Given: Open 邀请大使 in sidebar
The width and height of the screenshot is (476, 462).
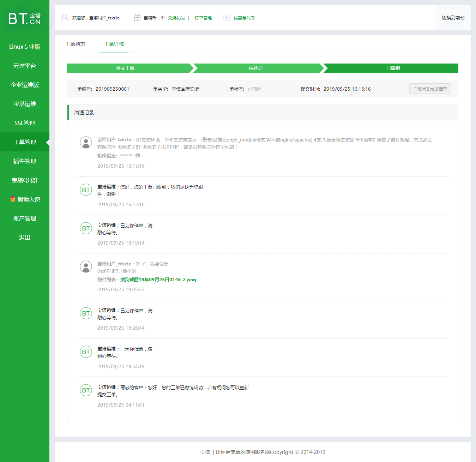Looking at the screenshot, I should click(x=25, y=199).
